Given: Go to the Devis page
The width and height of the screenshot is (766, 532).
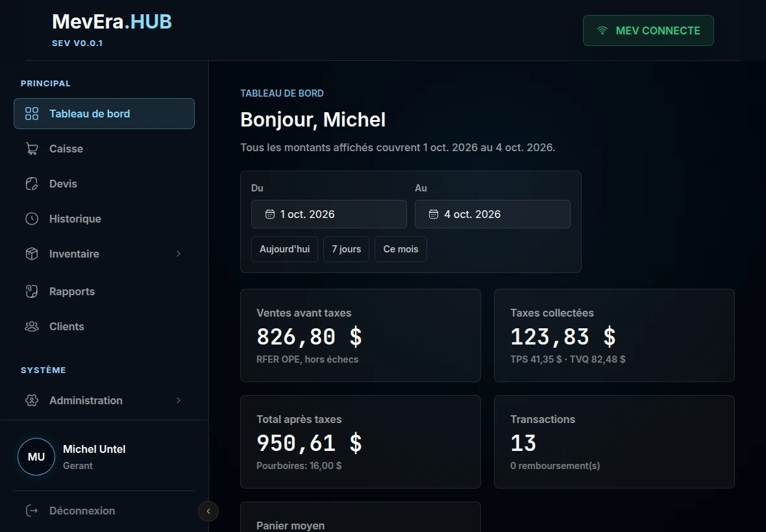Looking at the screenshot, I should pyautogui.click(x=104, y=184).
